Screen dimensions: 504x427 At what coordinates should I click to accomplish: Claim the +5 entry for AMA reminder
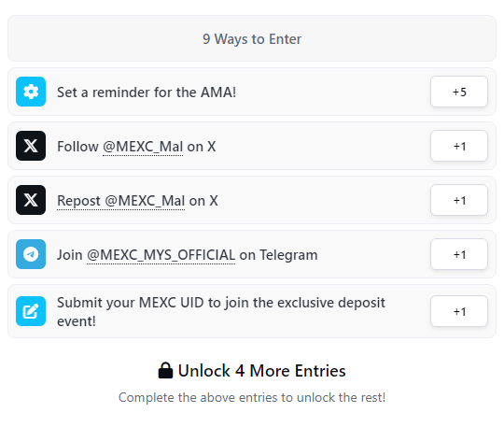click(459, 92)
